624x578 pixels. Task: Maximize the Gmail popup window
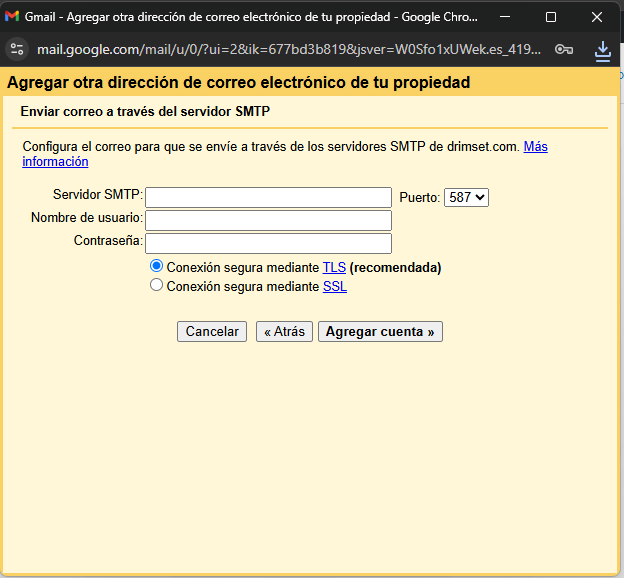pyautogui.click(x=551, y=17)
